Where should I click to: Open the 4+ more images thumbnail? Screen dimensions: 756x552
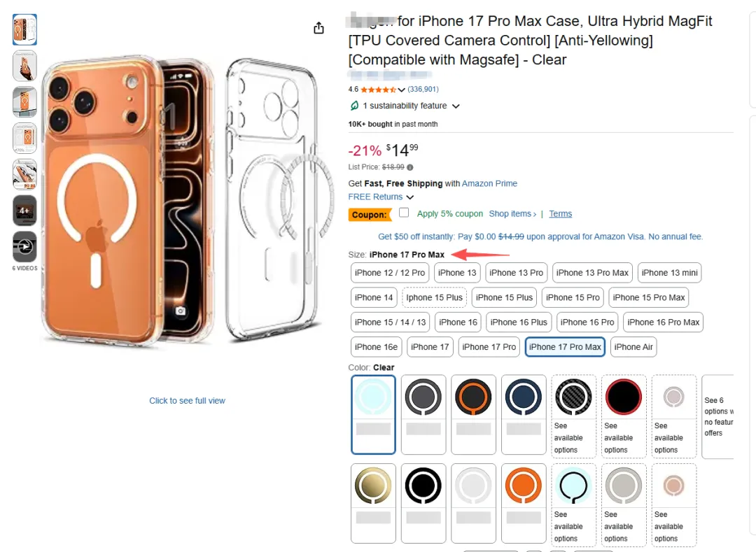click(x=24, y=210)
